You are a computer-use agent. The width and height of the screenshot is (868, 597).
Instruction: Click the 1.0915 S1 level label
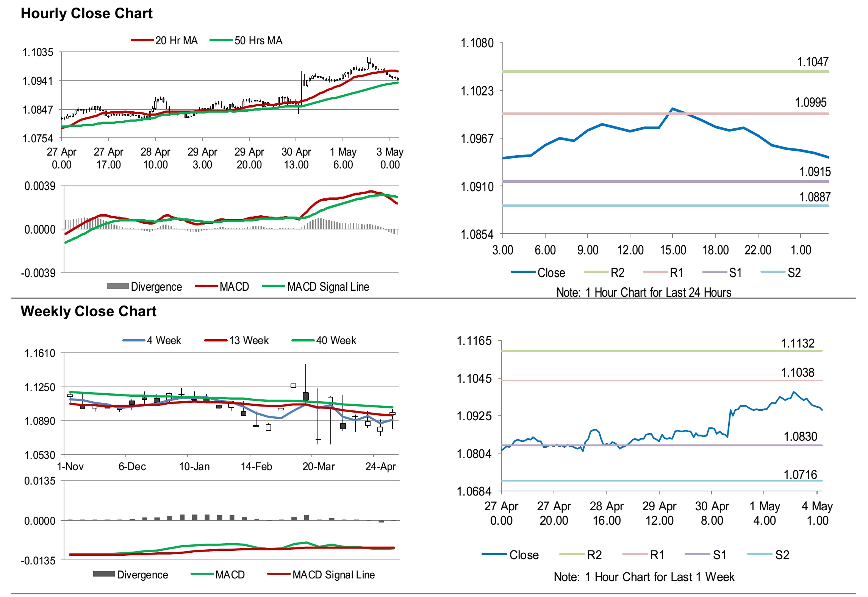(x=815, y=172)
